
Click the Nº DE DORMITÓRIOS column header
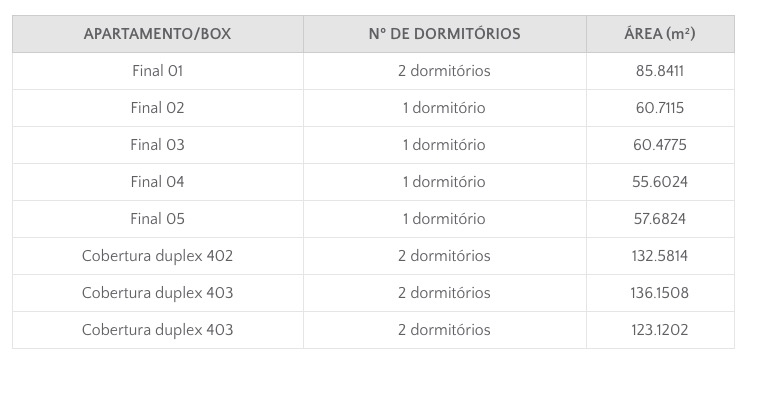click(444, 34)
